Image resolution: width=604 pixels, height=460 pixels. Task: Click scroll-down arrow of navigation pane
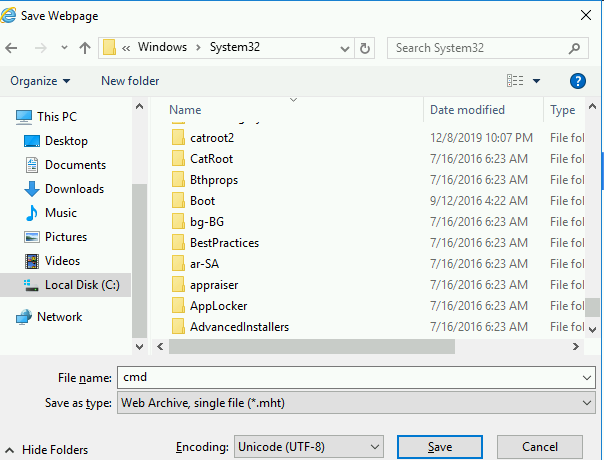139,346
